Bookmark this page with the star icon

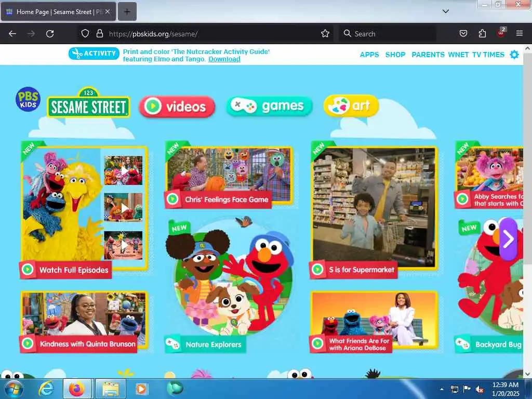325,34
